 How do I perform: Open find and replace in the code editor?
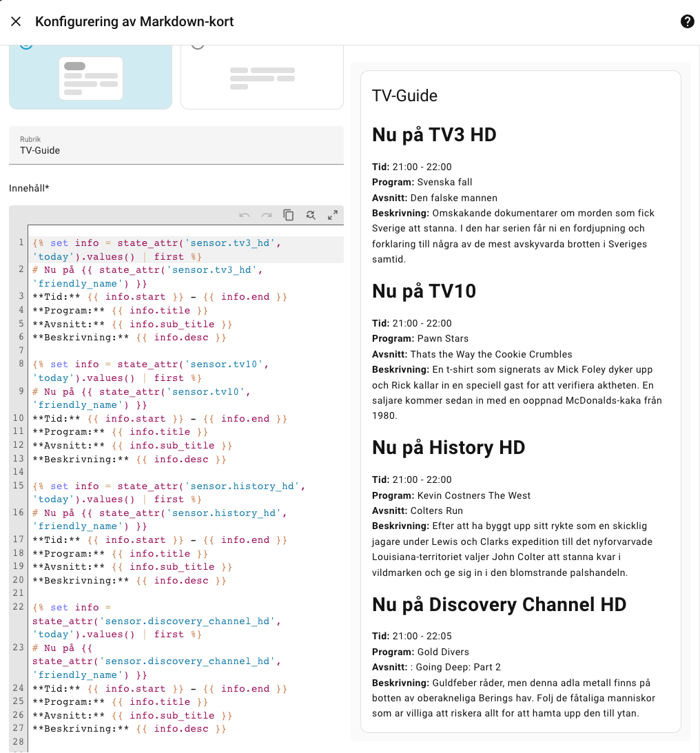[311, 215]
